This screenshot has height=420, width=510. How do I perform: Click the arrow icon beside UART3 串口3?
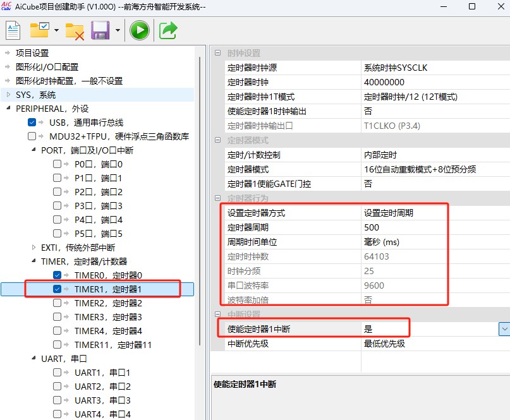tap(66, 400)
